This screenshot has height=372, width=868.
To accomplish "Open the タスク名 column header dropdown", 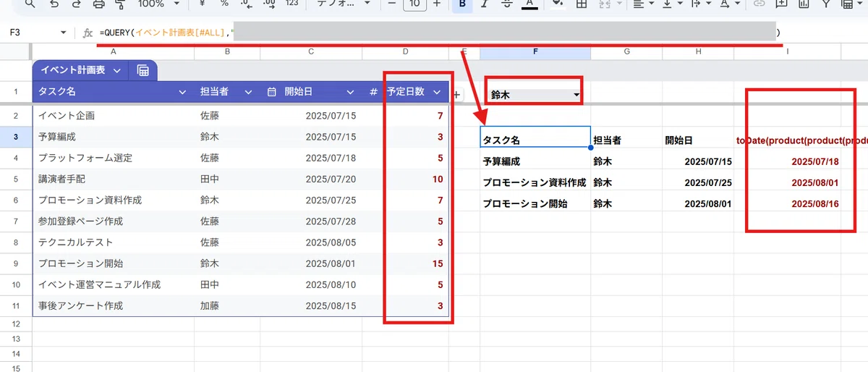I will pyautogui.click(x=182, y=92).
